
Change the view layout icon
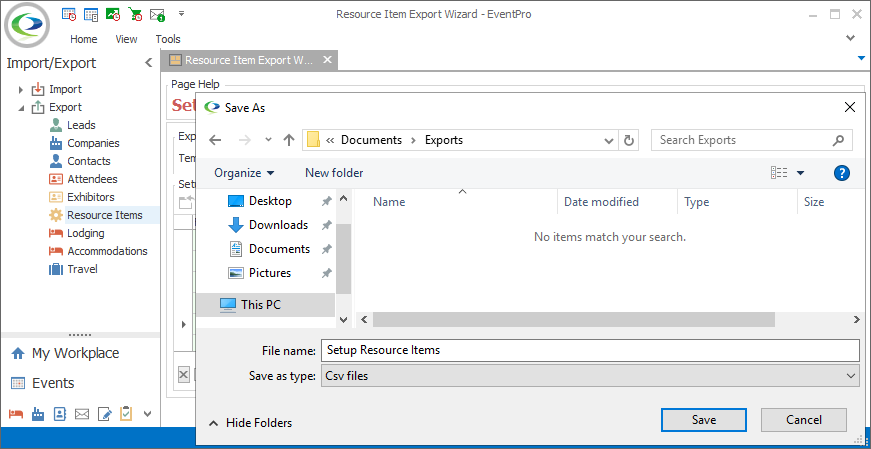[779, 173]
